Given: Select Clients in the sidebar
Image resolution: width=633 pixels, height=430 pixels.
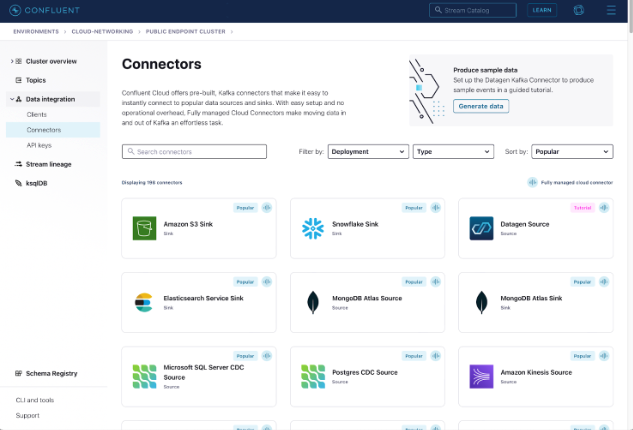Looking at the screenshot, I should point(36,115).
